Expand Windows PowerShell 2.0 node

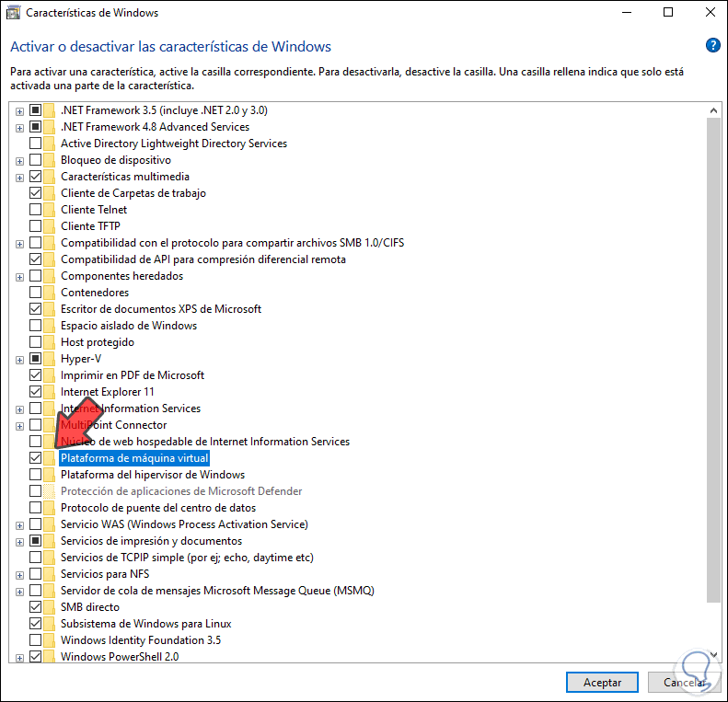[x=19, y=658]
